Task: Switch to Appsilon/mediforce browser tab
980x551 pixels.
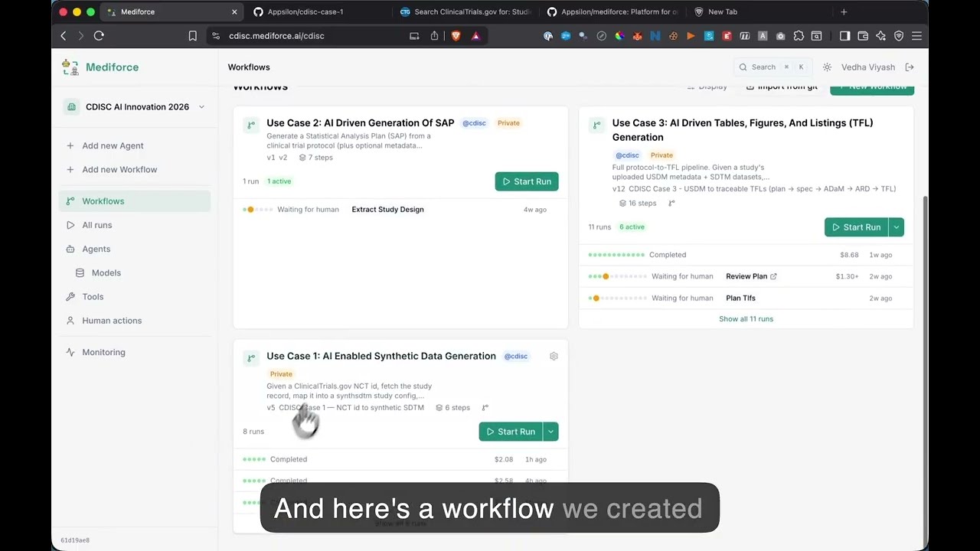Action: 612,12
